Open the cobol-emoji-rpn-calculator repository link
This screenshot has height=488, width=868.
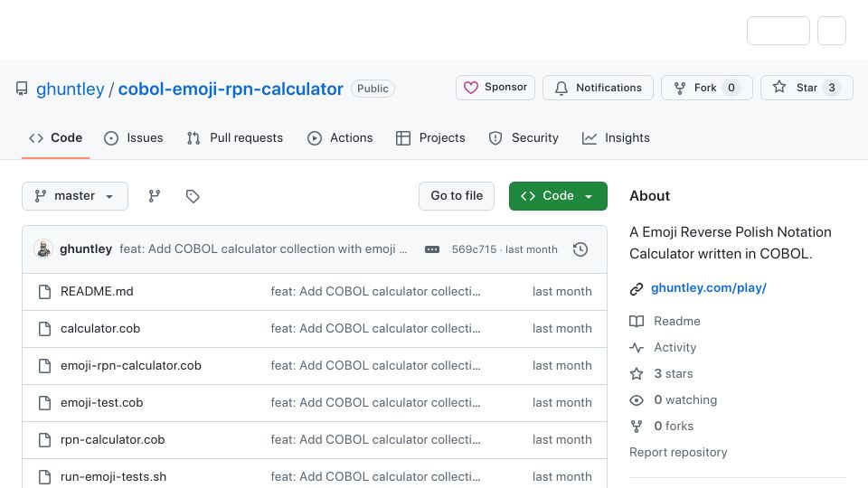(231, 89)
